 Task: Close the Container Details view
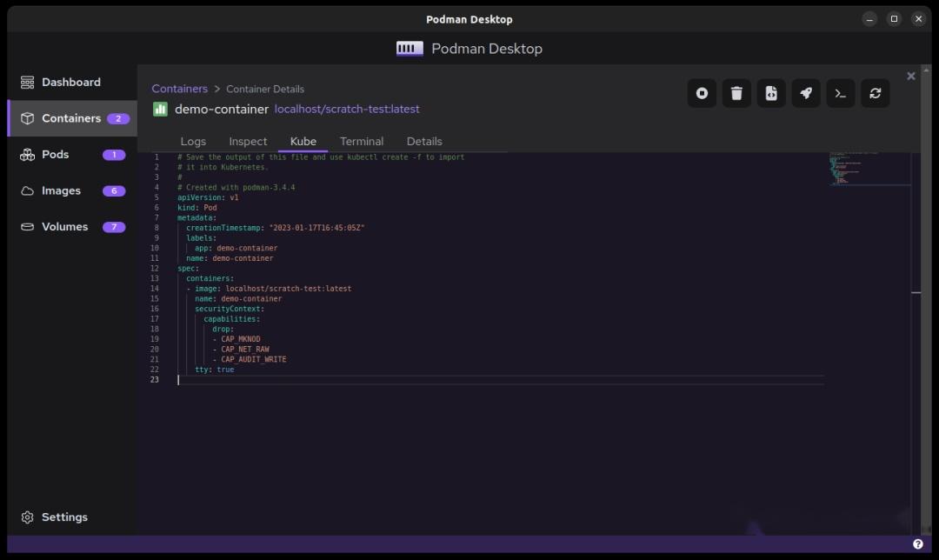pos(910,76)
